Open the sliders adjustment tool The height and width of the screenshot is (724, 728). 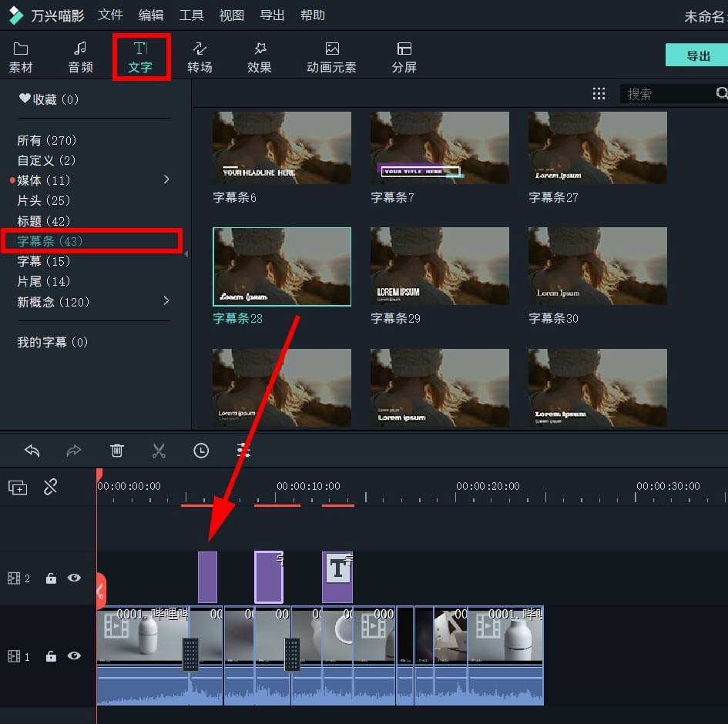(x=244, y=451)
